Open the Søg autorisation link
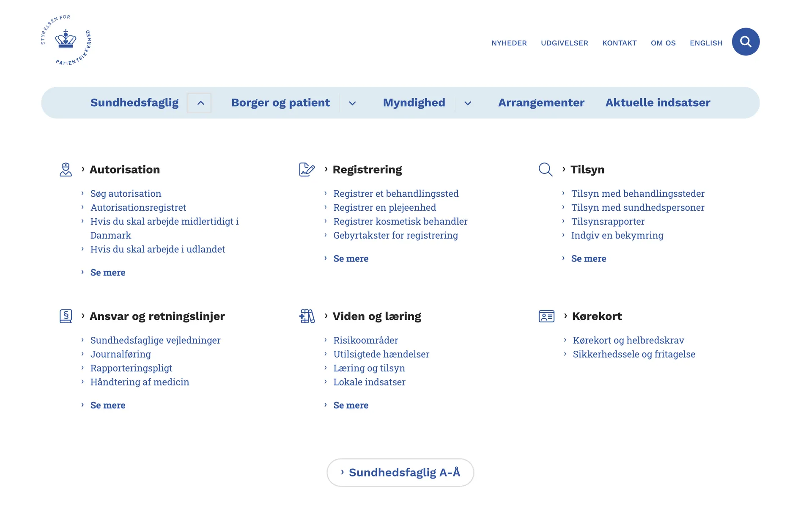 pyautogui.click(x=126, y=194)
